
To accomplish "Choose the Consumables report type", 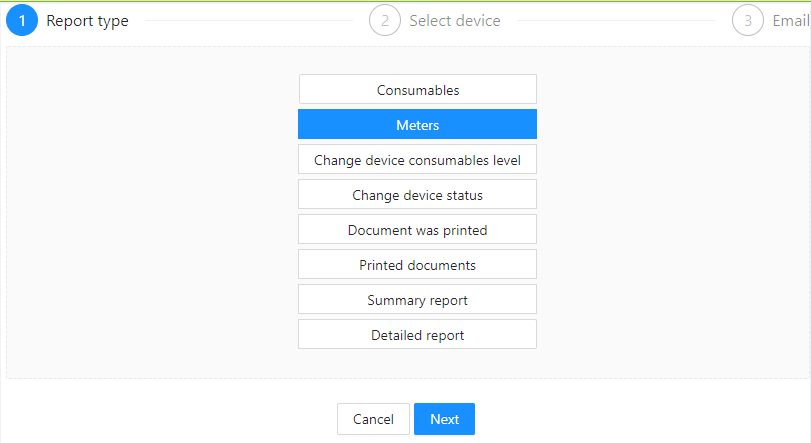I will (417, 89).
